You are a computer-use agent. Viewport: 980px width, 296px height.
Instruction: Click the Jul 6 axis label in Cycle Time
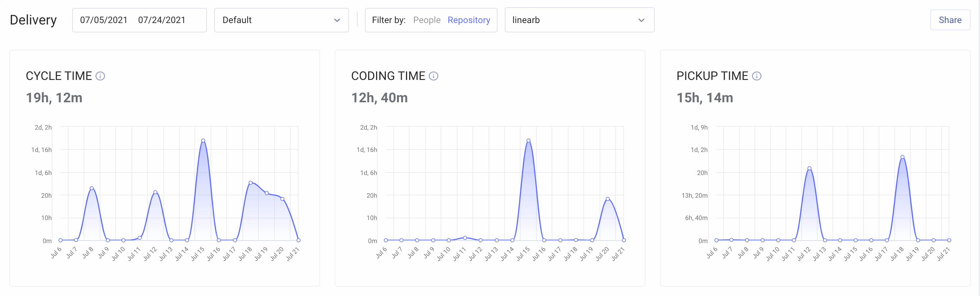(56, 253)
